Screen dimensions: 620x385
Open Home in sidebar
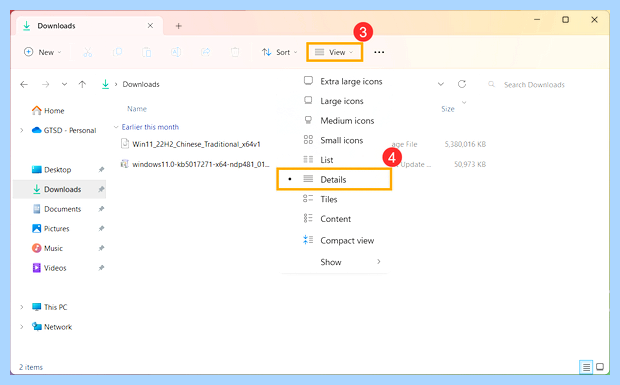[48, 111]
